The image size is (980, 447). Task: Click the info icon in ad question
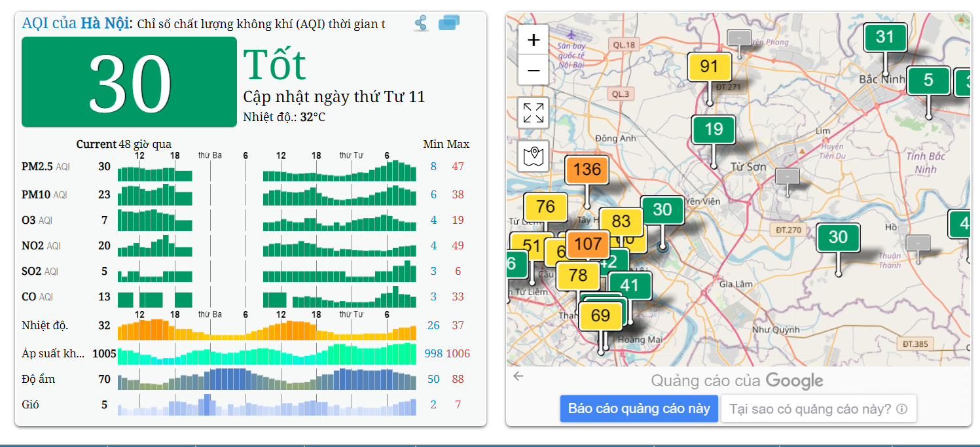[901, 409]
